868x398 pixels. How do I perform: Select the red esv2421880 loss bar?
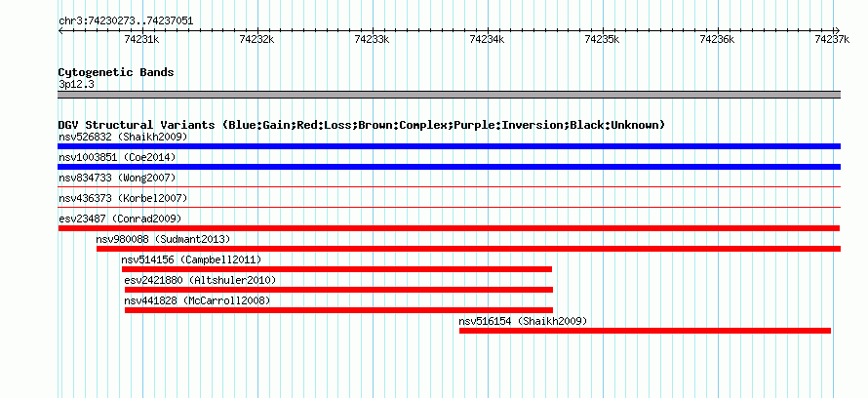click(338, 290)
